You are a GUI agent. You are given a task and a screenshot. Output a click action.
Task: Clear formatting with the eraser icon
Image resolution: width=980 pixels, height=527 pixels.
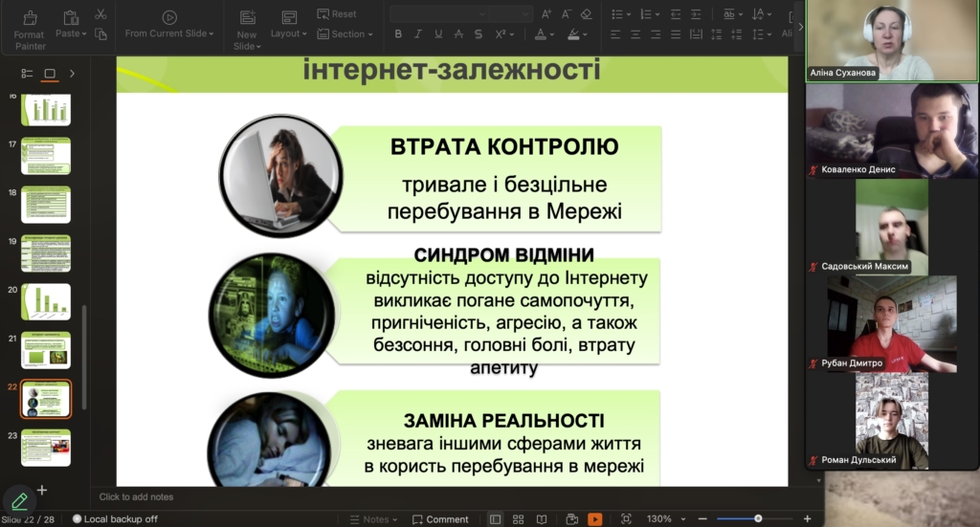586,14
